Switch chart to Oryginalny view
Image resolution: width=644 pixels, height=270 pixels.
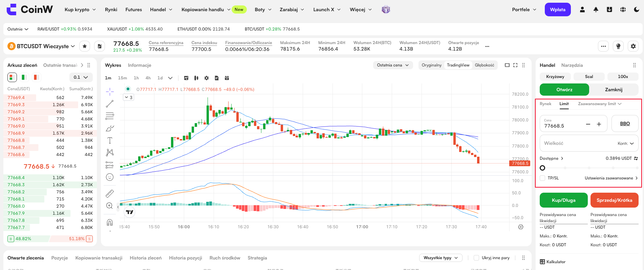tap(431, 65)
